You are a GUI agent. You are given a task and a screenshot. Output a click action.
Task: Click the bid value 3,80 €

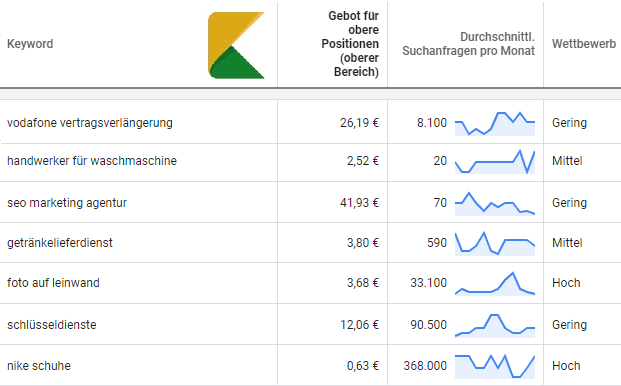363,243
